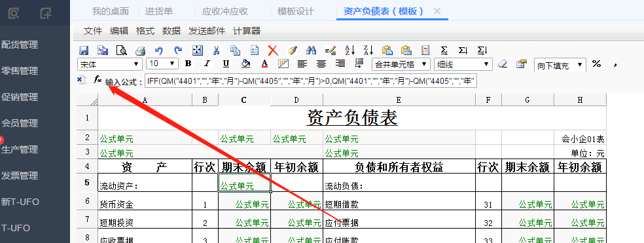Expand the font size 10 dropdown
644x243 pixels.
point(162,64)
